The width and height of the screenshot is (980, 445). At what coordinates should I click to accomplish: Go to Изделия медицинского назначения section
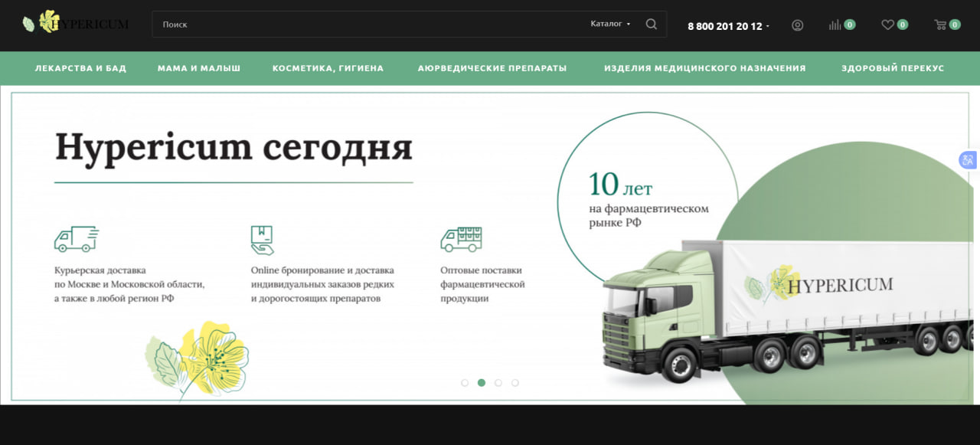704,68
